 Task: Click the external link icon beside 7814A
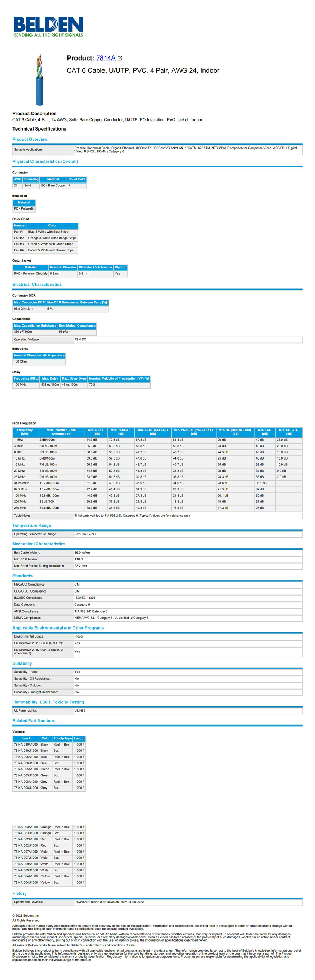tap(120, 58)
